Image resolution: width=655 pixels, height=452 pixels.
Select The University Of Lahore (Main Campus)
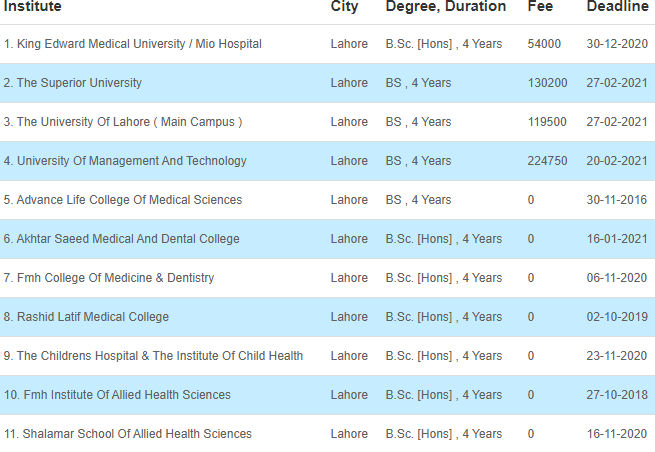point(123,122)
